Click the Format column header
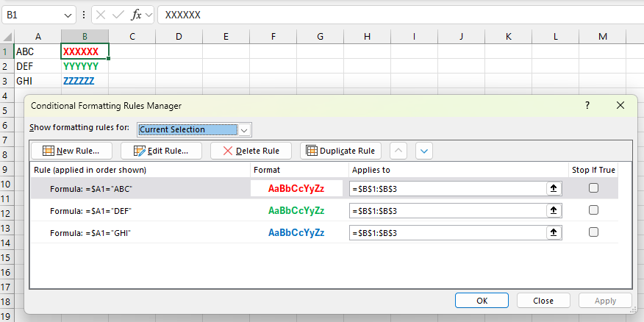 click(x=300, y=170)
